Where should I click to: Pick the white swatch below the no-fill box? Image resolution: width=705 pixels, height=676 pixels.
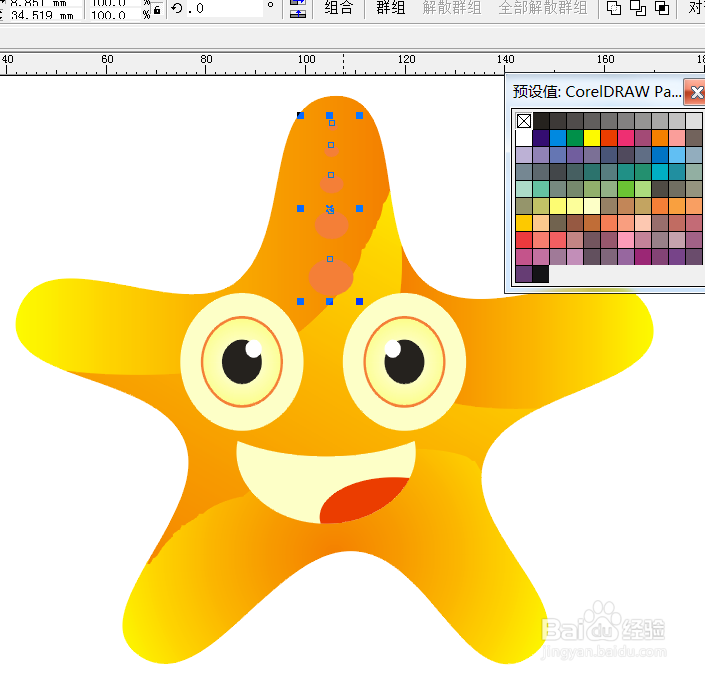pos(524,138)
